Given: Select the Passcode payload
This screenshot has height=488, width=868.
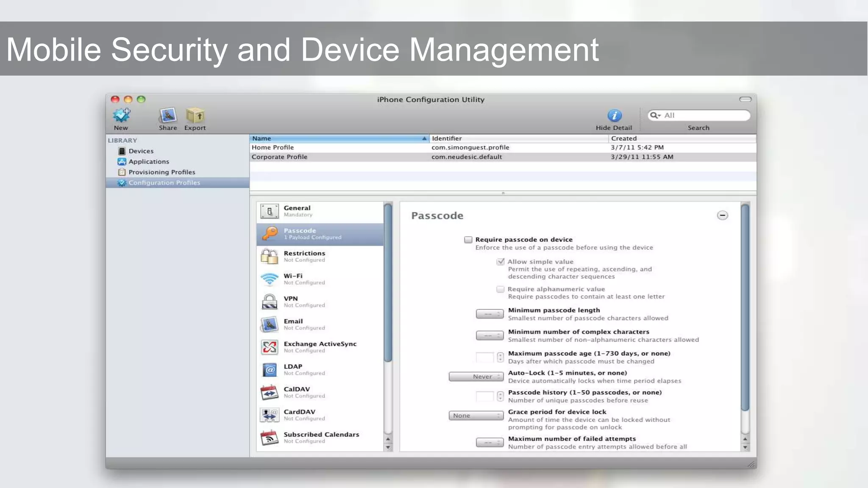Looking at the screenshot, I should pyautogui.click(x=320, y=234).
